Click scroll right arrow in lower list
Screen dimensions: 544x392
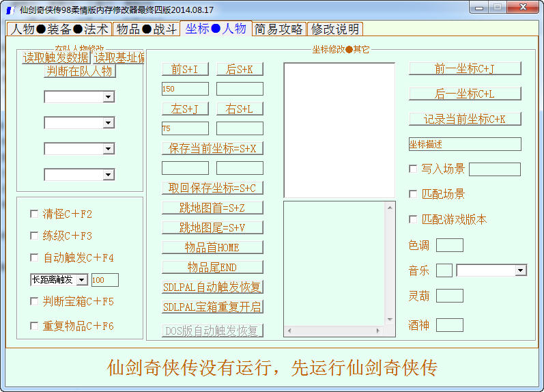(378, 331)
